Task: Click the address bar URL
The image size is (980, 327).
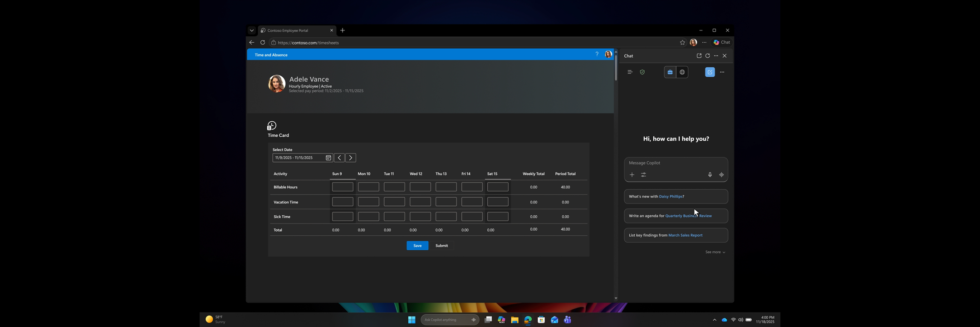Action: [x=308, y=43]
